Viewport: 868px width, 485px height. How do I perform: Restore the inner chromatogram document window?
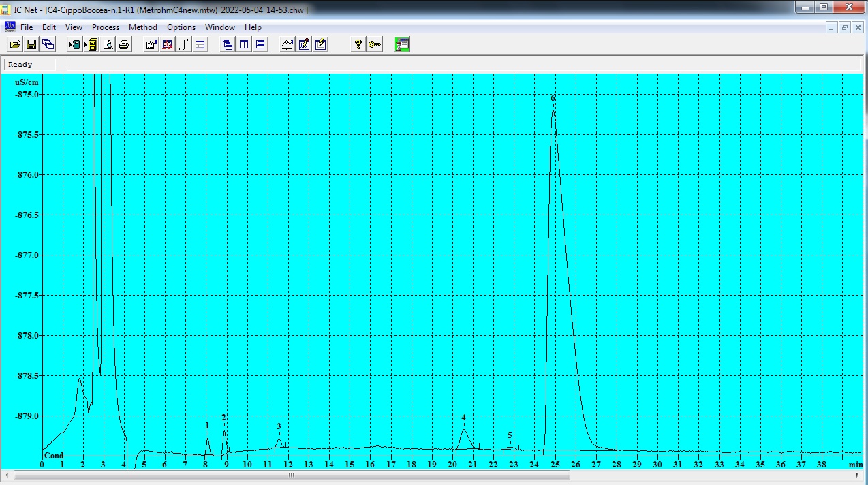pyautogui.click(x=845, y=27)
